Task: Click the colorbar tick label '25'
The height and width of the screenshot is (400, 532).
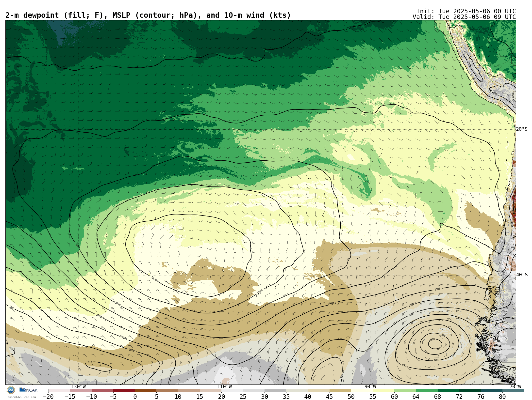Action: [243, 397]
